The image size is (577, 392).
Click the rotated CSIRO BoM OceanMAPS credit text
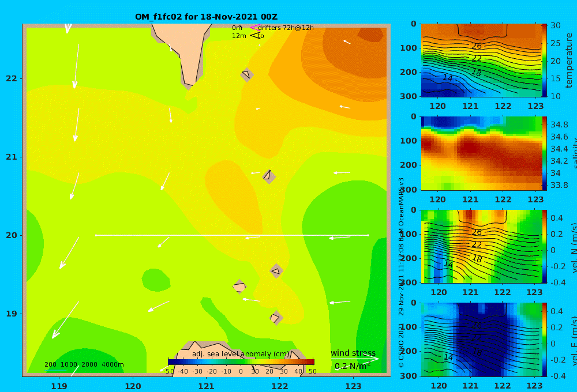click(402, 273)
